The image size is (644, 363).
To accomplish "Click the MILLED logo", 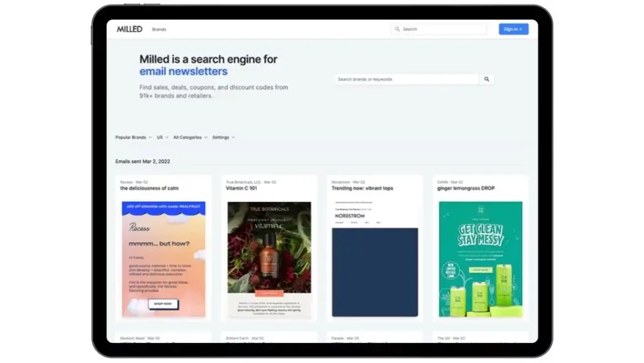I will click(129, 29).
